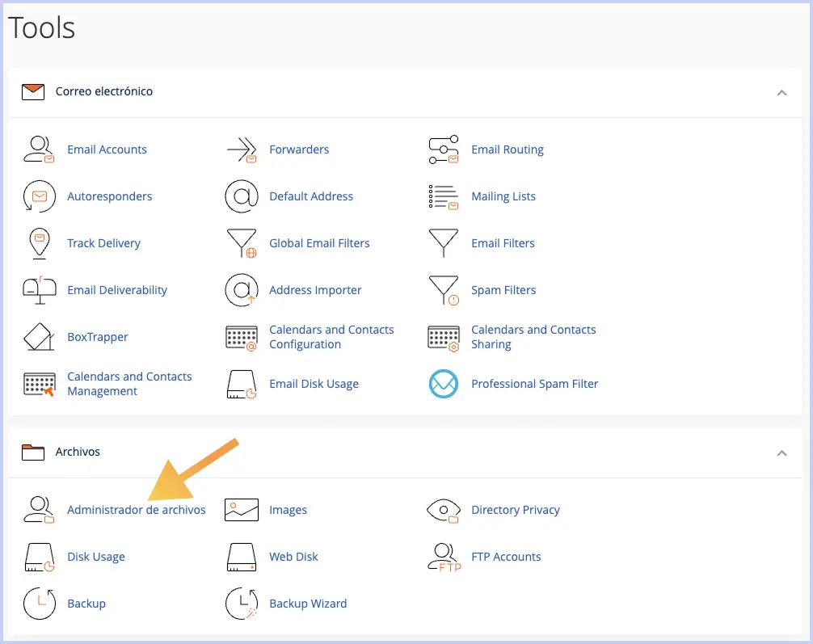
Task: Select the Spam Filters funnel icon
Action: coord(443,290)
